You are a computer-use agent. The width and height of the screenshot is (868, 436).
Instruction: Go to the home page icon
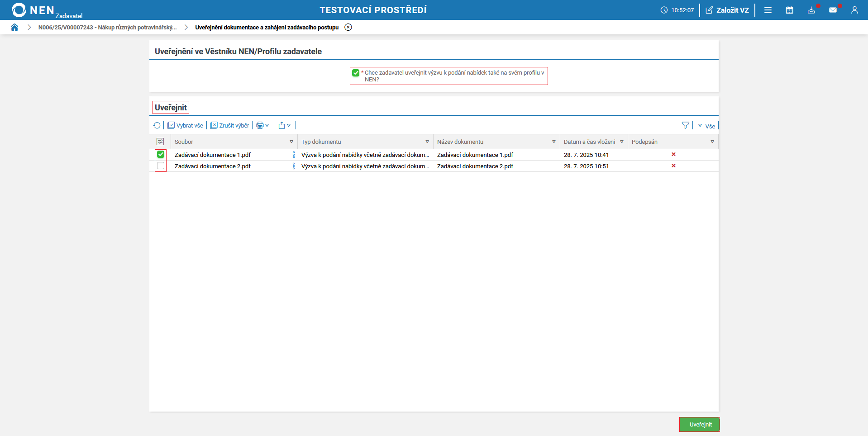point(14,27)
